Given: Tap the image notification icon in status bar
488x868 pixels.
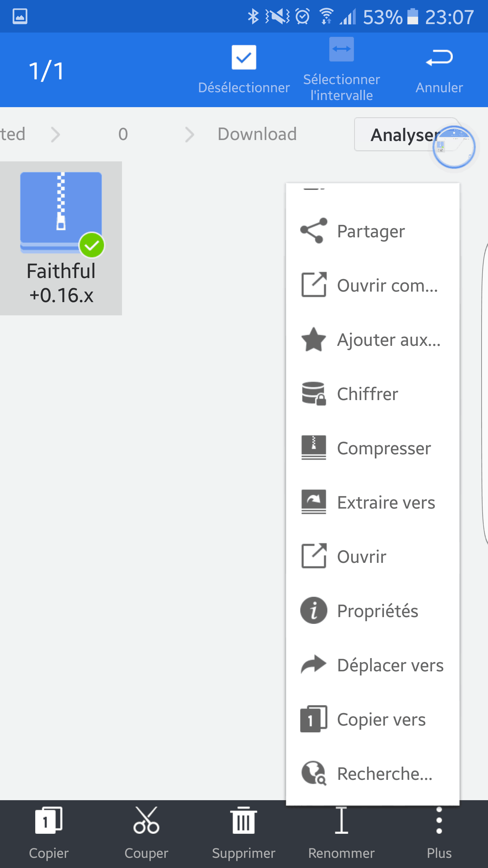Looking at the screenshot, I should (20, 16).
